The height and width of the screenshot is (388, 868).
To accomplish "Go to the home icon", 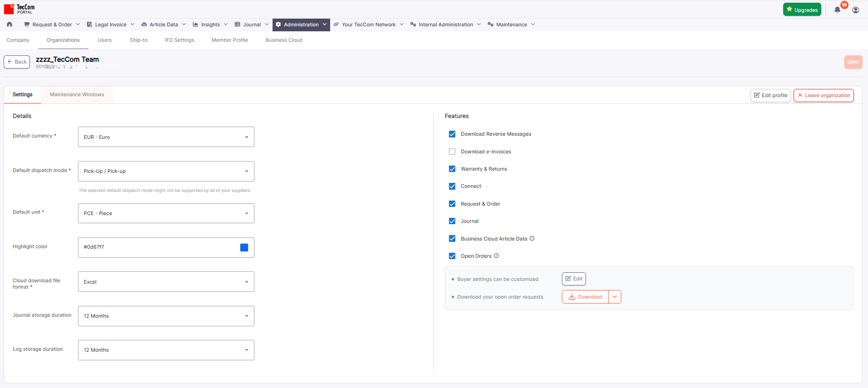I will pyautogui.click(x=10, y=25).
